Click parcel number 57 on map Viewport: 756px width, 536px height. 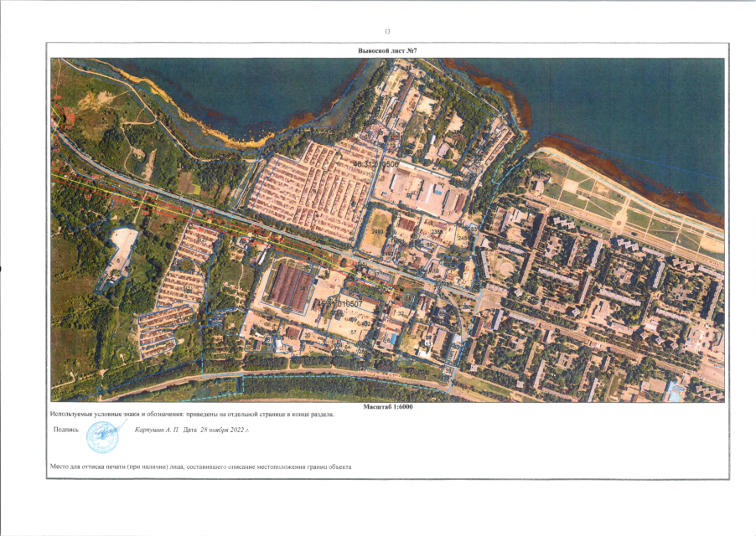tap(353, 332)
